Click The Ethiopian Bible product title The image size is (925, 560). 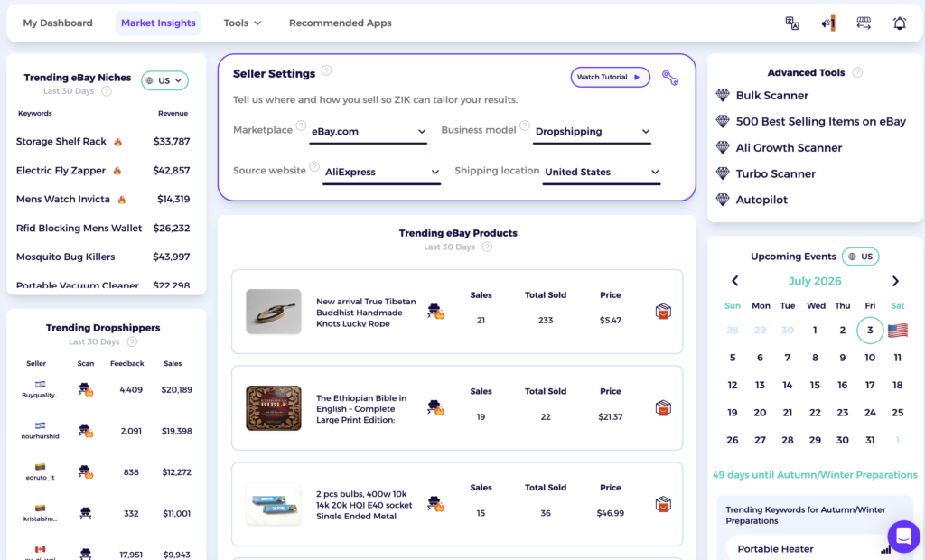(361, 409)
